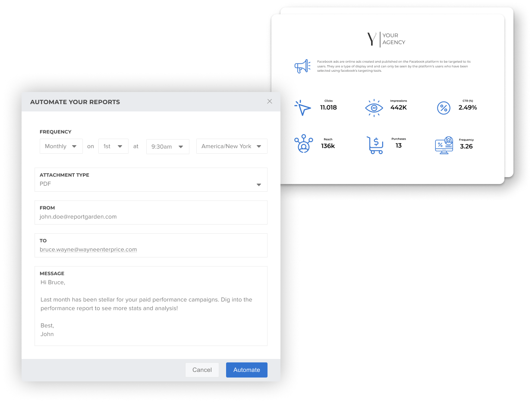The image size is (532, 403).
Task: Click the 'Hi Bruce,' line in message
Action: coord(53,282)
